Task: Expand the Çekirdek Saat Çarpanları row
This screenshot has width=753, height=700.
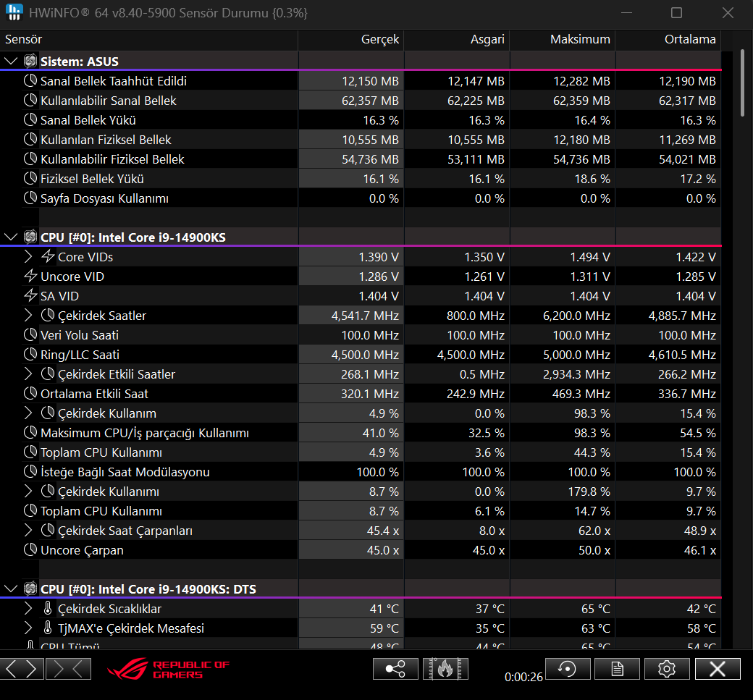Action: coord(28,530)
